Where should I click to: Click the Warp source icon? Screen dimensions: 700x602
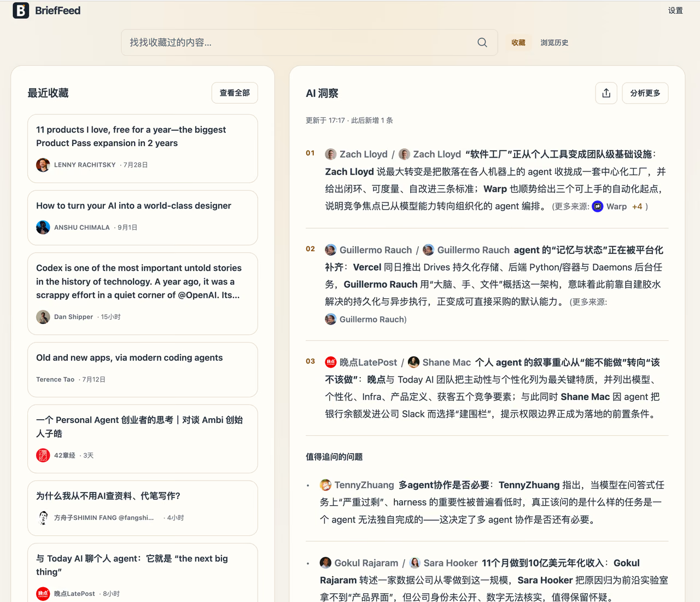click(x=598, y=206)
